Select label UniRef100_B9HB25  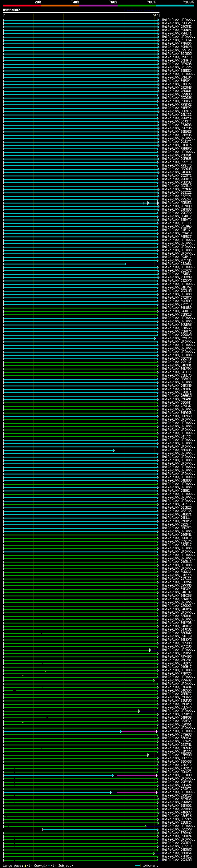pos(176,47)
